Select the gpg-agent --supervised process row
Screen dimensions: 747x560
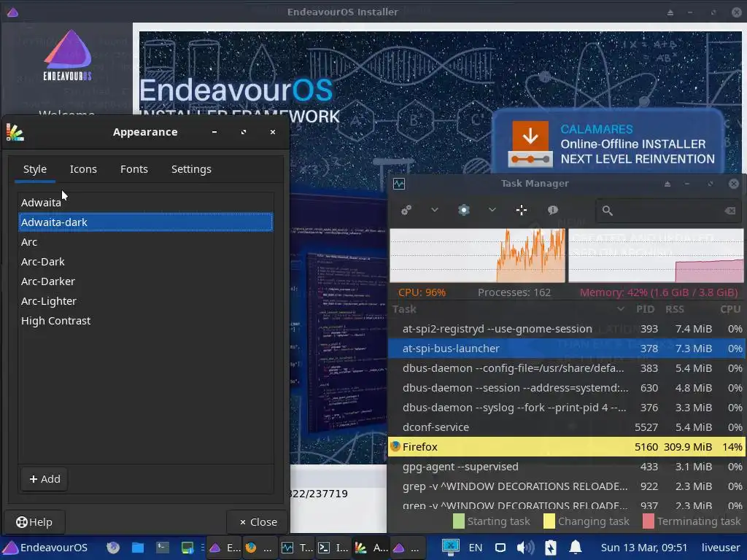(567, 467)
